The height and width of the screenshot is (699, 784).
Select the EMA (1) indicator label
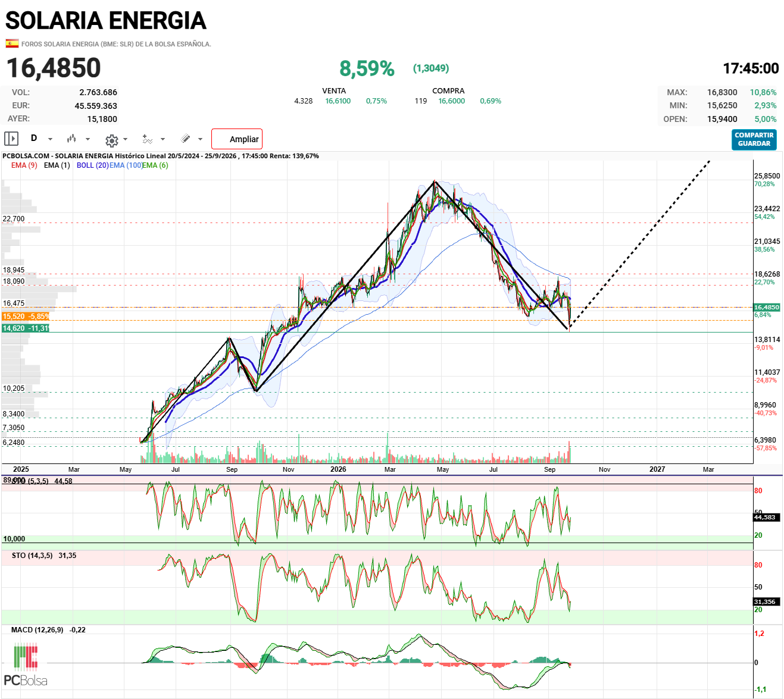pos(57,165)
